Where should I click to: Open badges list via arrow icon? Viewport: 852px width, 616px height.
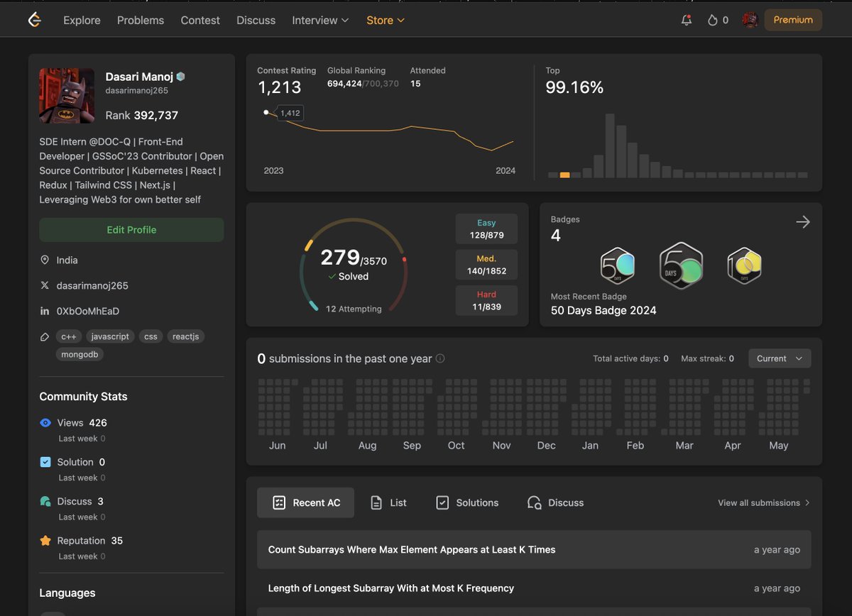click(x=802, y=222)
